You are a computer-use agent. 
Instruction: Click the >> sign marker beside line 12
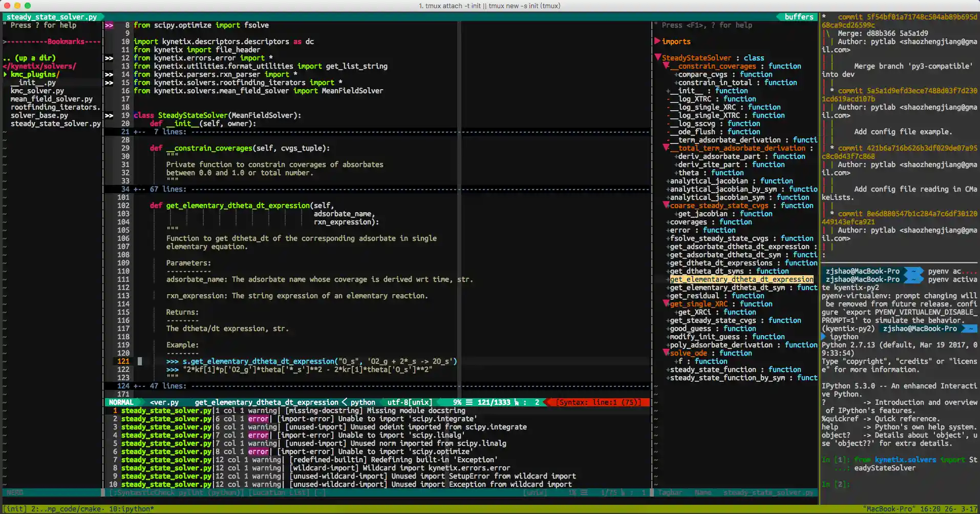click(109, 58)
